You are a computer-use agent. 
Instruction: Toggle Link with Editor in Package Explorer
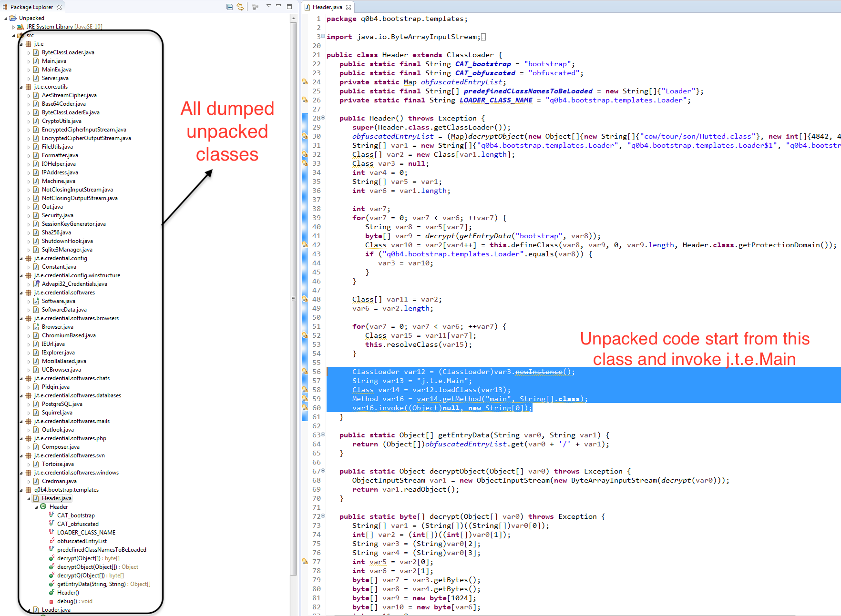(240, 7)
